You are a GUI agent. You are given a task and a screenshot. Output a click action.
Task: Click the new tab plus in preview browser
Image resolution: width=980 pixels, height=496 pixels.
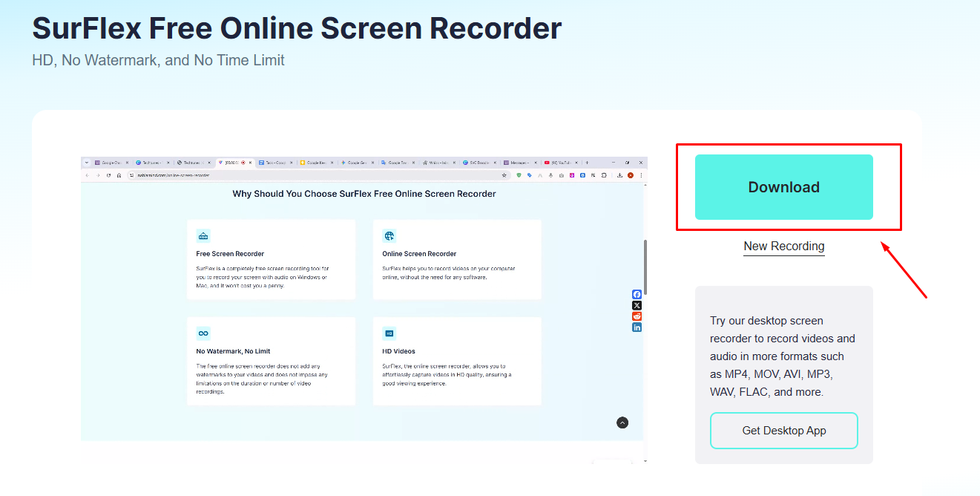[x=587, y=163]
